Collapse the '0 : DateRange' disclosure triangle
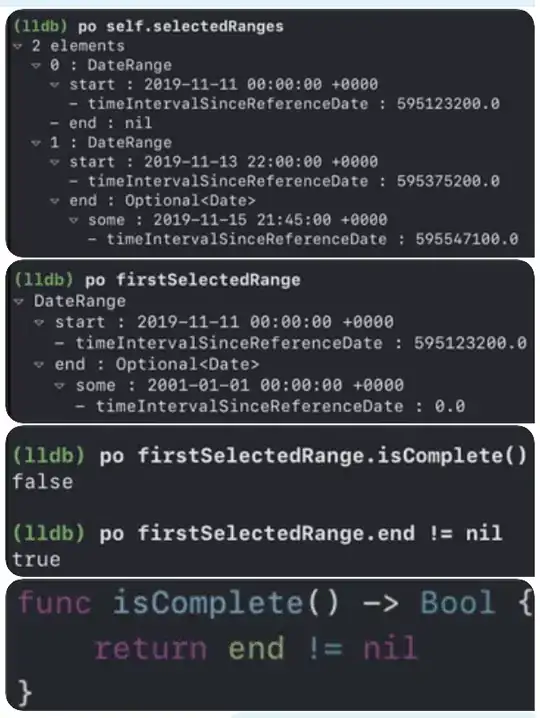Viewport: 540px width, 718px height. click(x=36, y=65)
